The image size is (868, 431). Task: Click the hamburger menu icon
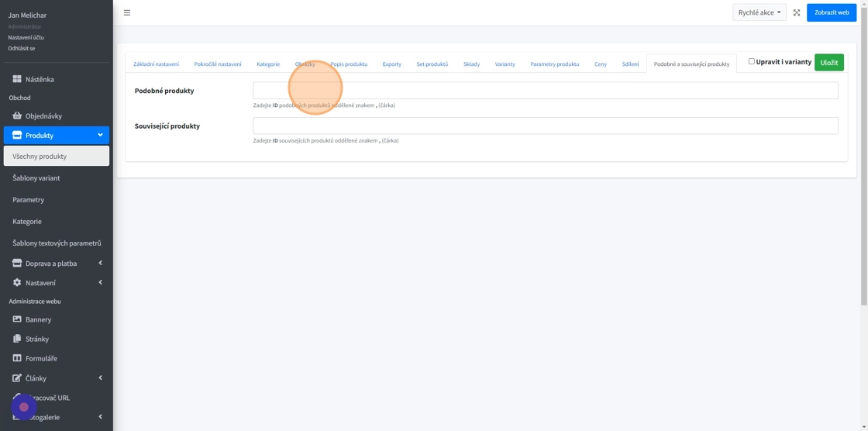[x=127, y=12]
